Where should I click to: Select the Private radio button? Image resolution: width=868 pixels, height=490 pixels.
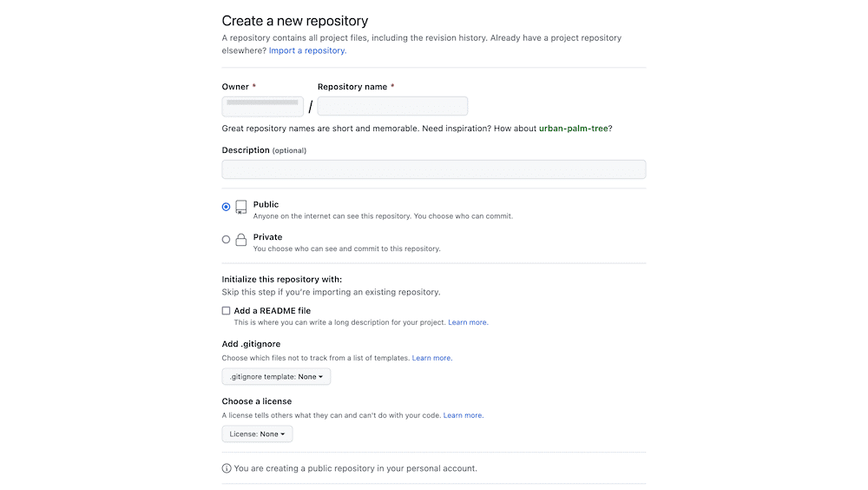(x=227, y=239)
